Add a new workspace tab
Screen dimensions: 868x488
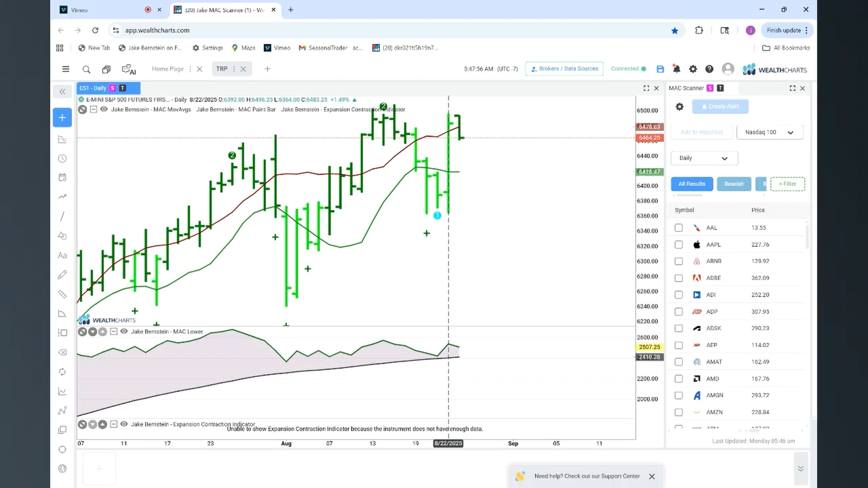point(267,69)
